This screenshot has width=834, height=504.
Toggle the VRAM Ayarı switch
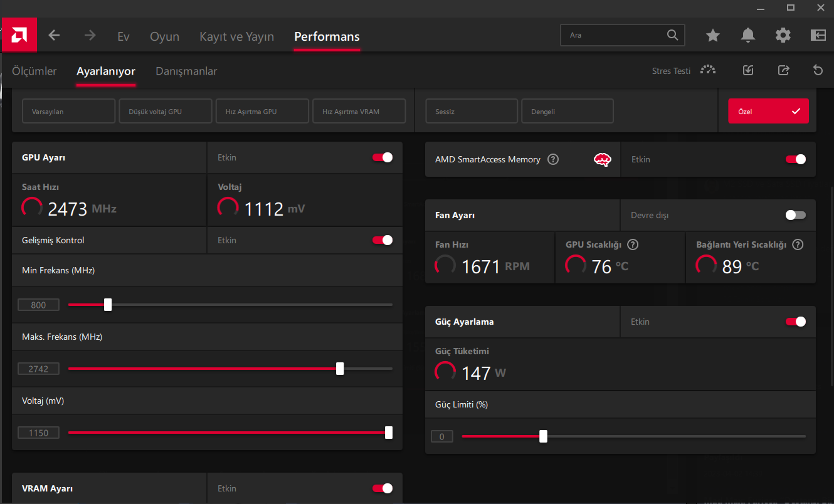point(383,488)
